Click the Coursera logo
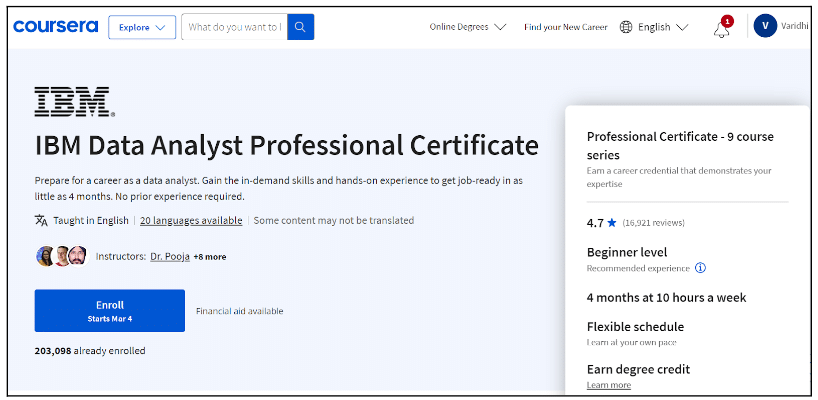The image size is (818, 400). pyautogui.click(x=56, y=27)
